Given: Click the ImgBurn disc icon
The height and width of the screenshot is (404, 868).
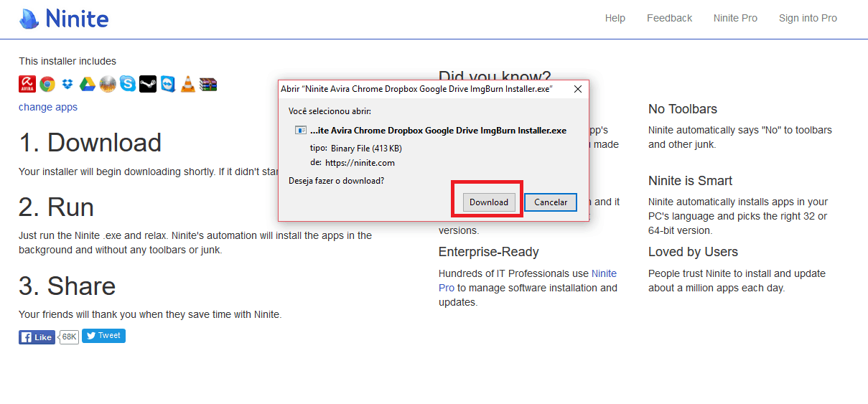Looking at the screenshot, I should (x=108, y=84).
